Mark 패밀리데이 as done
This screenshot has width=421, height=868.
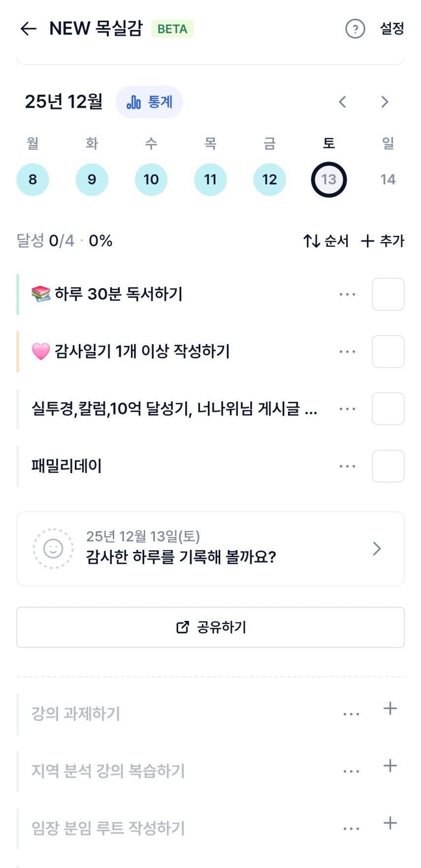click(x=388, y=466)
